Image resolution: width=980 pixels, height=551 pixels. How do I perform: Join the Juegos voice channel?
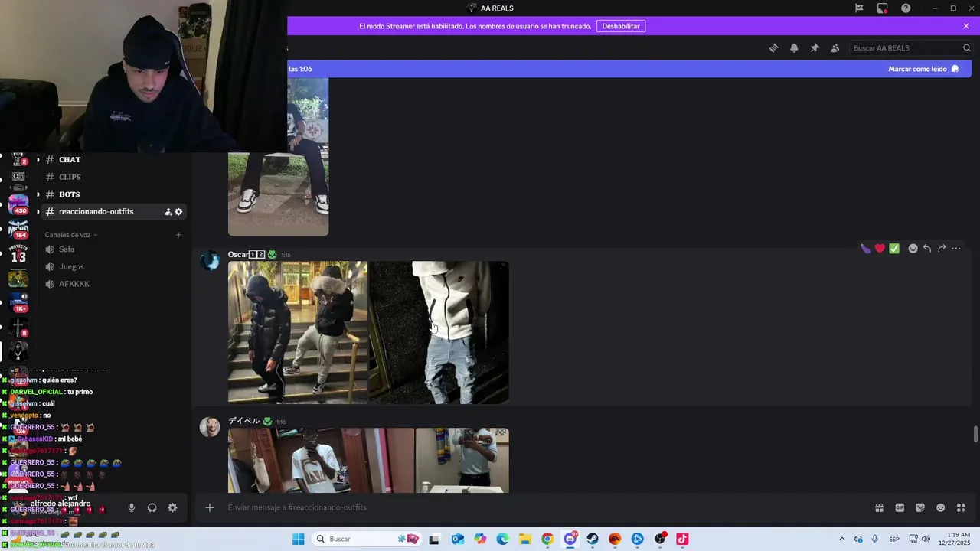[x=71, y=266]
